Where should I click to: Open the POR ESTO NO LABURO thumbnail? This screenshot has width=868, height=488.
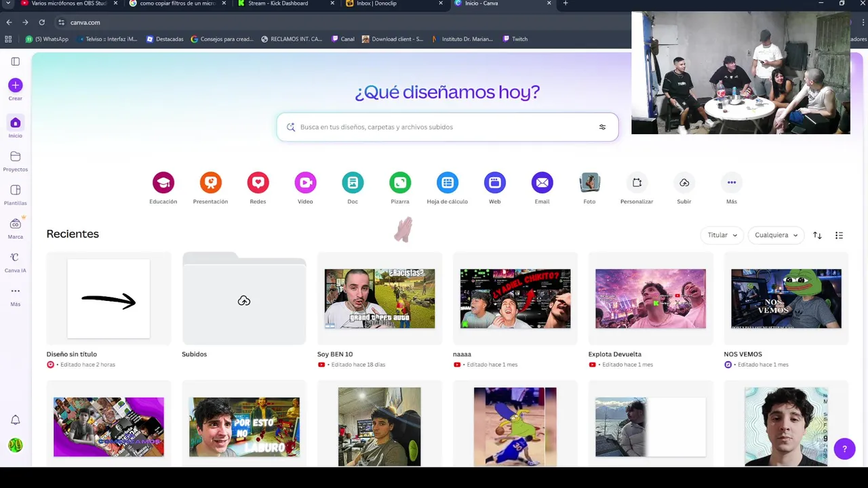[x=244, y=427]
